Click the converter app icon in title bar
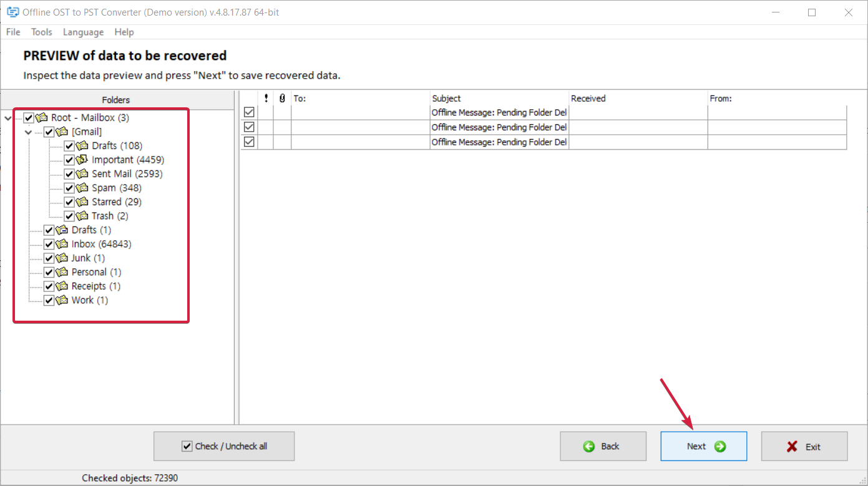 pyautogui.click(x=12, y=12)
